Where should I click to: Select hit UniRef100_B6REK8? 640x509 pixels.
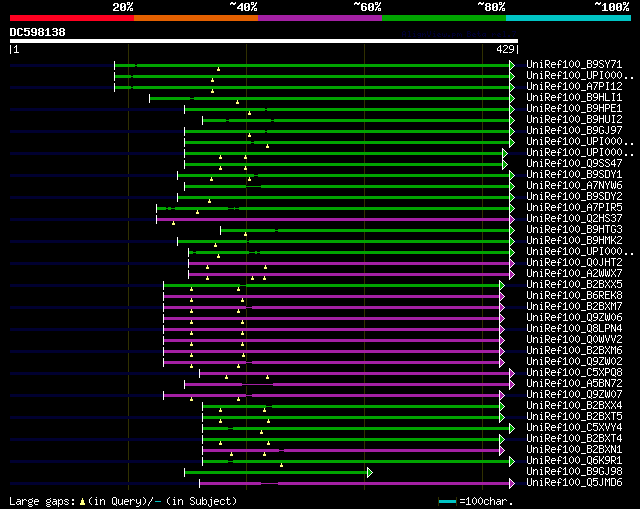point(574,296)
